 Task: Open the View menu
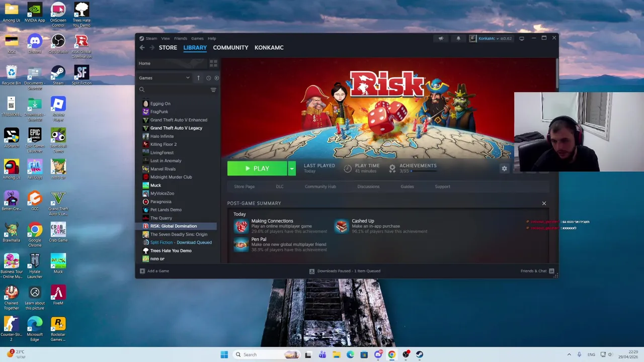[165, 38]
